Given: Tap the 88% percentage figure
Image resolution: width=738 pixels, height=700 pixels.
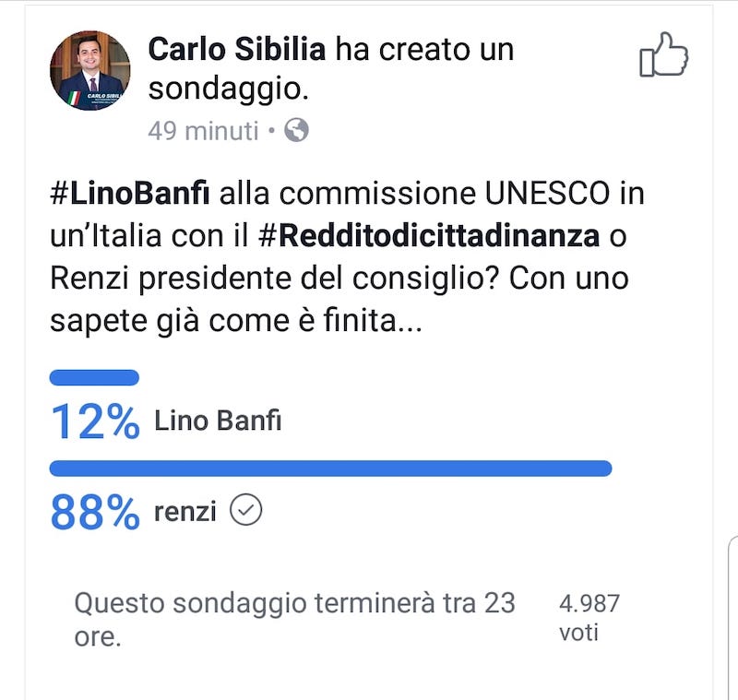Looking at the screenshot, I should coord(95,512).
